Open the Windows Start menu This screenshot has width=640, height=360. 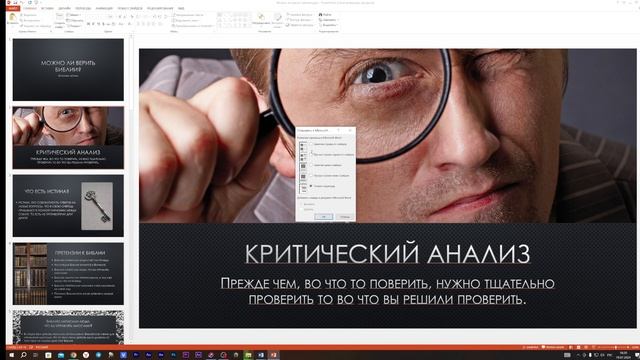[11, 355]
